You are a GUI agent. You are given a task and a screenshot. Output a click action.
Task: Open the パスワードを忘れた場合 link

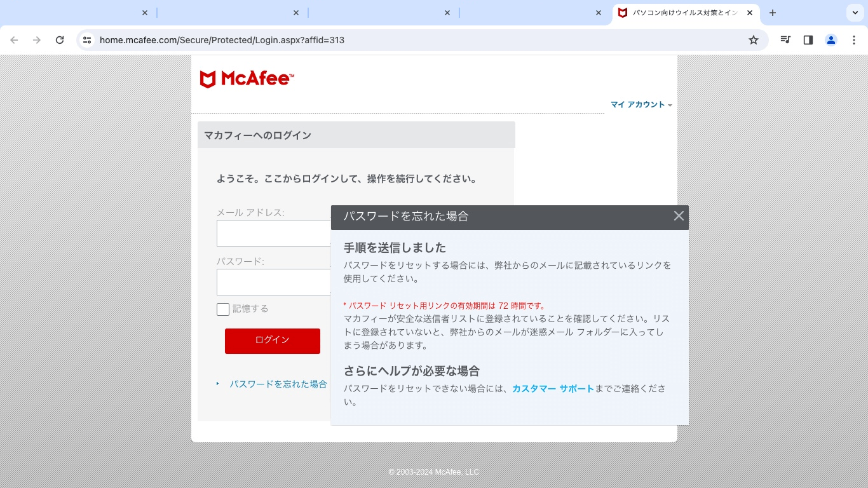pyautogui.click(x=278, y=384)
